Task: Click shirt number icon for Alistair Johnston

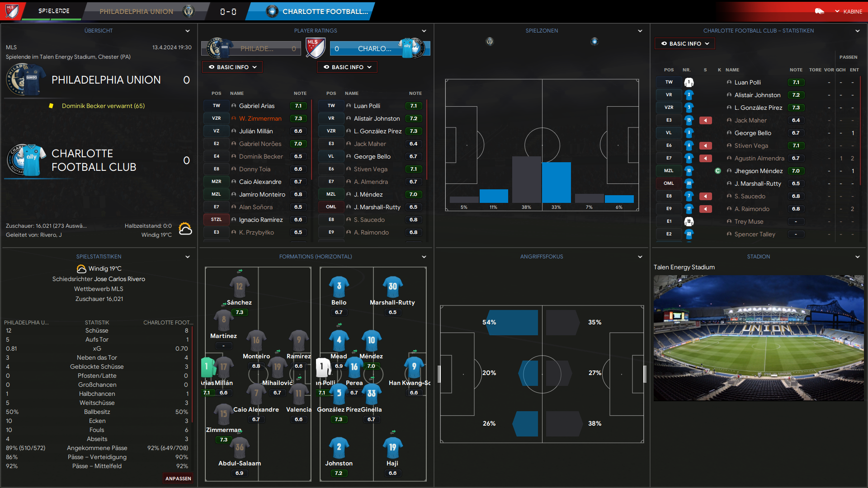Action: click(x=689, y=95)
